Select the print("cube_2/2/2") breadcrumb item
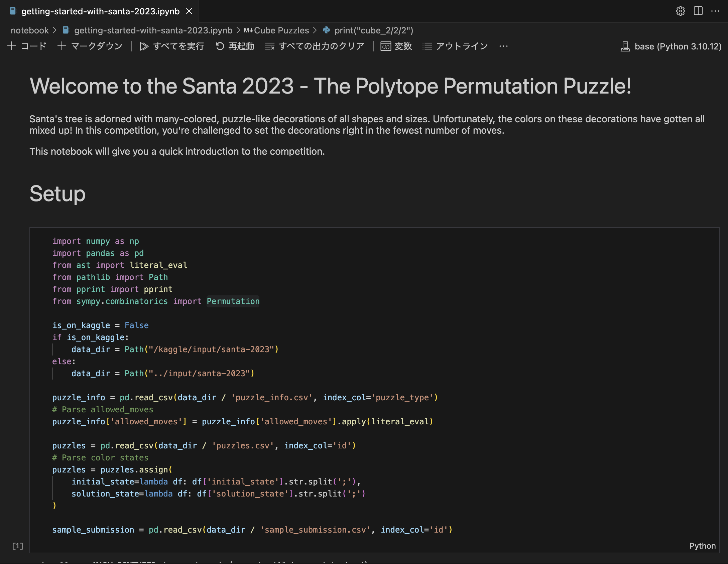This screenshot has width=728, height=564. tap(373, 30)
